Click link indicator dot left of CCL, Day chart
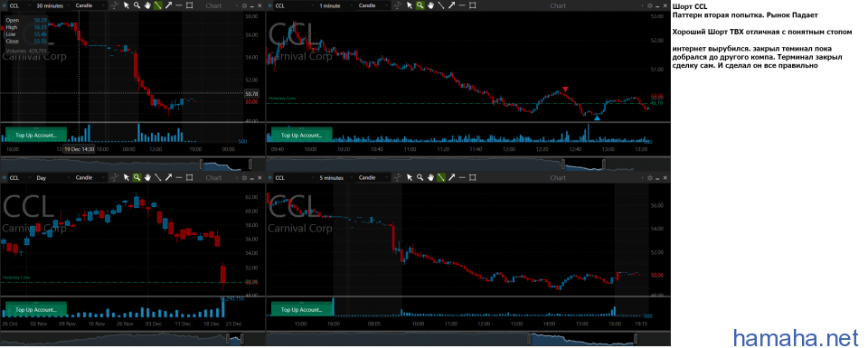868x348 pixels. tap(5, 177)
